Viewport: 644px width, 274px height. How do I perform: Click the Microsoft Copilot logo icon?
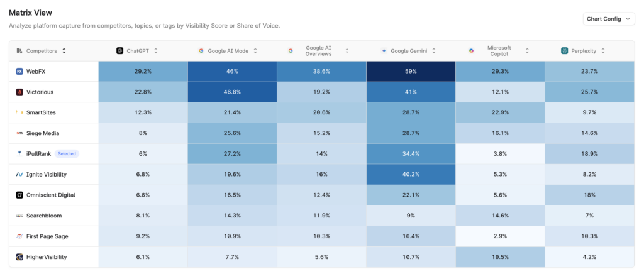(x=472, y=50)
